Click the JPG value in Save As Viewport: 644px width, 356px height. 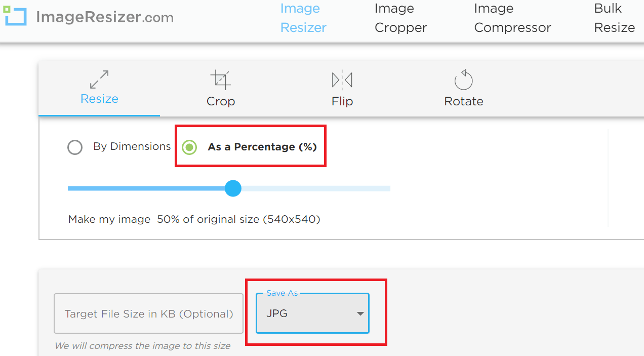pos(277,313)
